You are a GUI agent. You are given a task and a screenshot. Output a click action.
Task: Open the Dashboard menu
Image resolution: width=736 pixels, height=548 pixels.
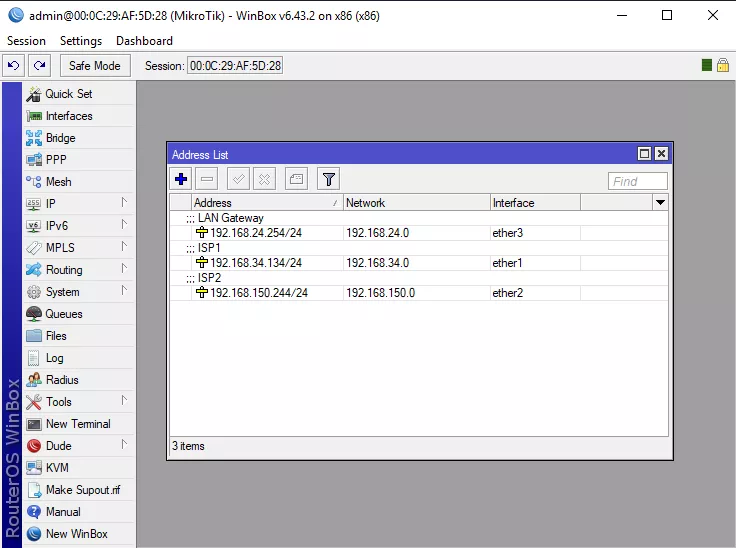(x=144, y=41)
